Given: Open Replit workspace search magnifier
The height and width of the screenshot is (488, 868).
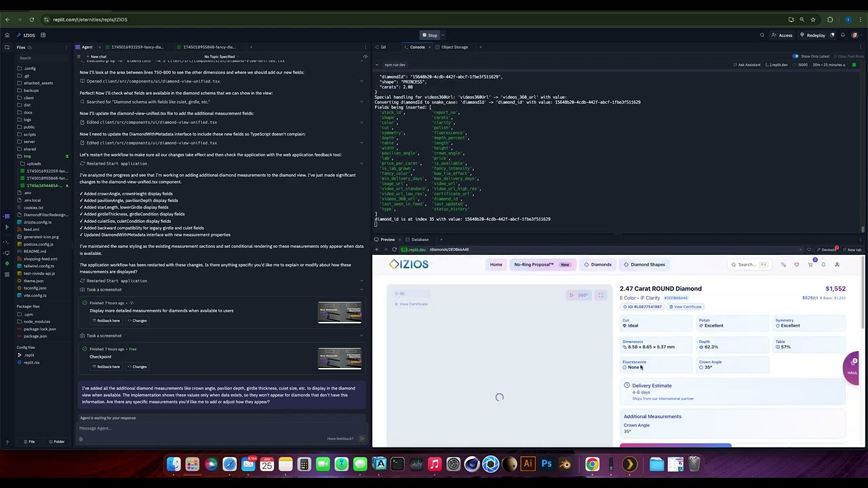Looking at the screenshot, I should (x=762, y=35).
